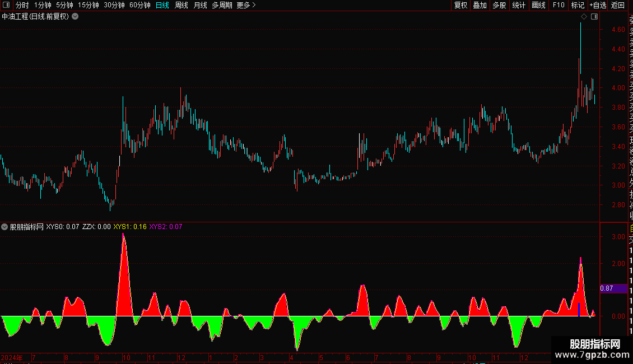The width and height of the screenshot is (633, 364).
Task: Switch to the 分时 view
Action: (22, 5)
